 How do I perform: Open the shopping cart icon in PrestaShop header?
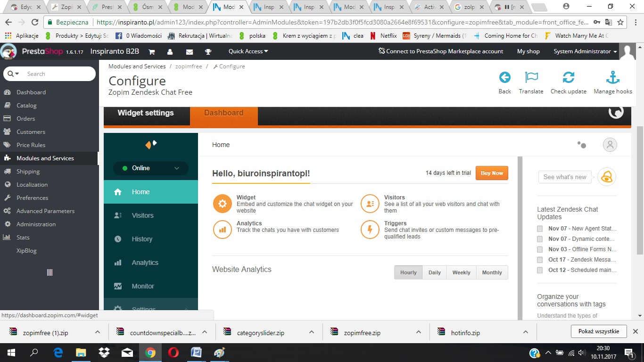(x=152, y=51)
